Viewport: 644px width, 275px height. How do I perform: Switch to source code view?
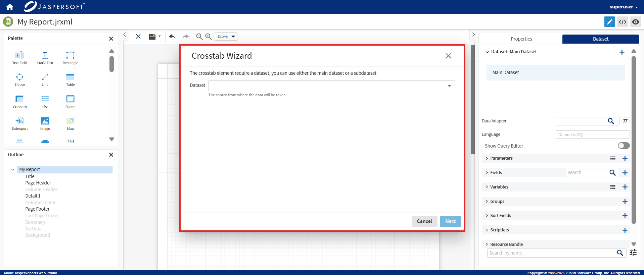pyautogui.click(x=623, y=22)
